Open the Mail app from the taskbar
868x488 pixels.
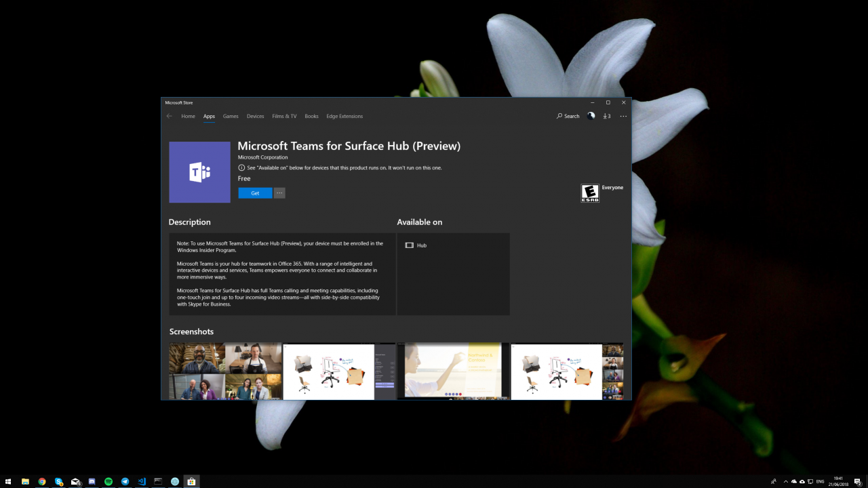(x=76, y=481)
